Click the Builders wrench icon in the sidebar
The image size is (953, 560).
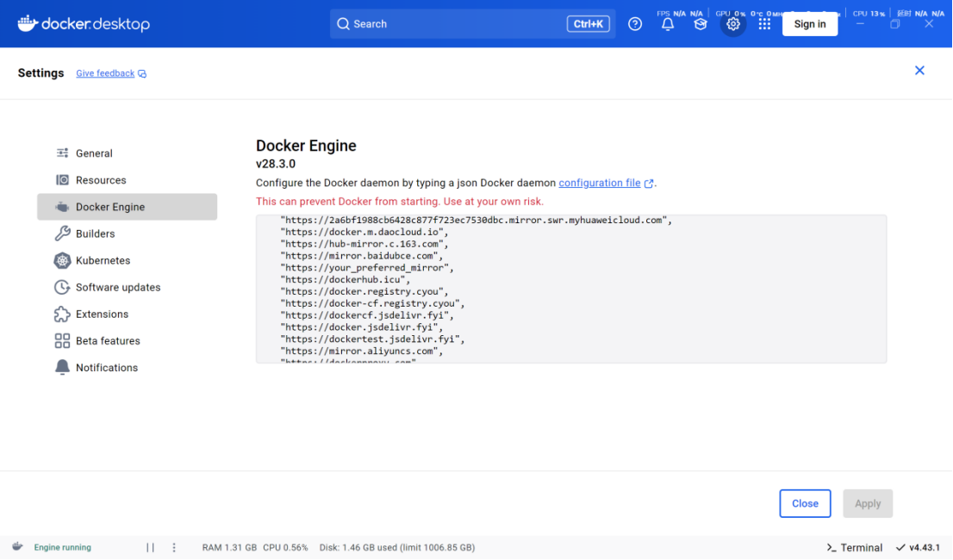tap(61, 233)
